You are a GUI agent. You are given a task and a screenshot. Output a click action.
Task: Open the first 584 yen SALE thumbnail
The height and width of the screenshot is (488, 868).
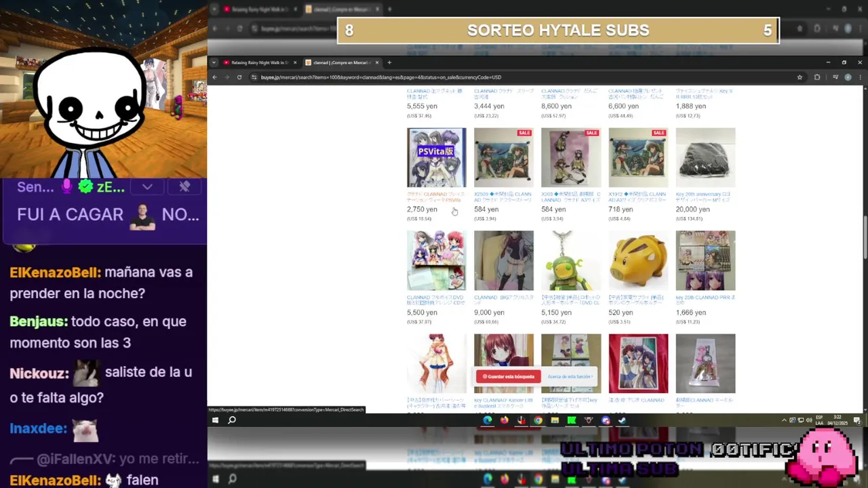[504, 157]
